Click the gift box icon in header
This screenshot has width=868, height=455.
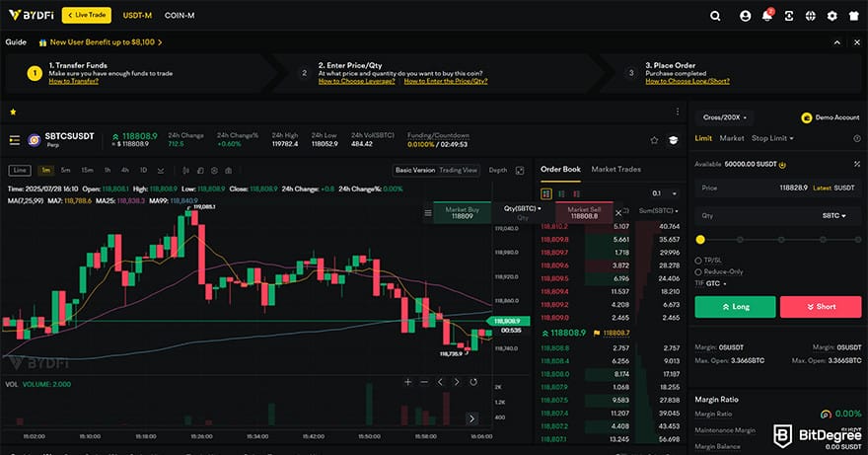(854, 16)
